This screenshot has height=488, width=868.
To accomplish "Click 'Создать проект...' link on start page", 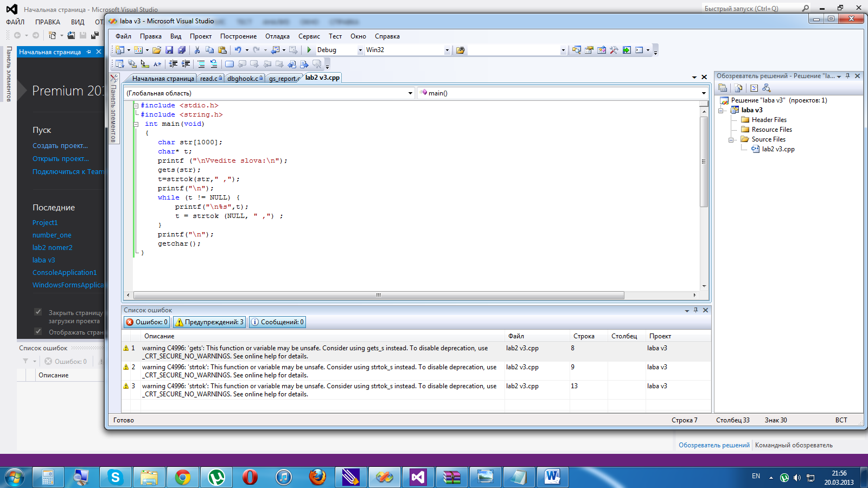I will click(x=60, y=146).
